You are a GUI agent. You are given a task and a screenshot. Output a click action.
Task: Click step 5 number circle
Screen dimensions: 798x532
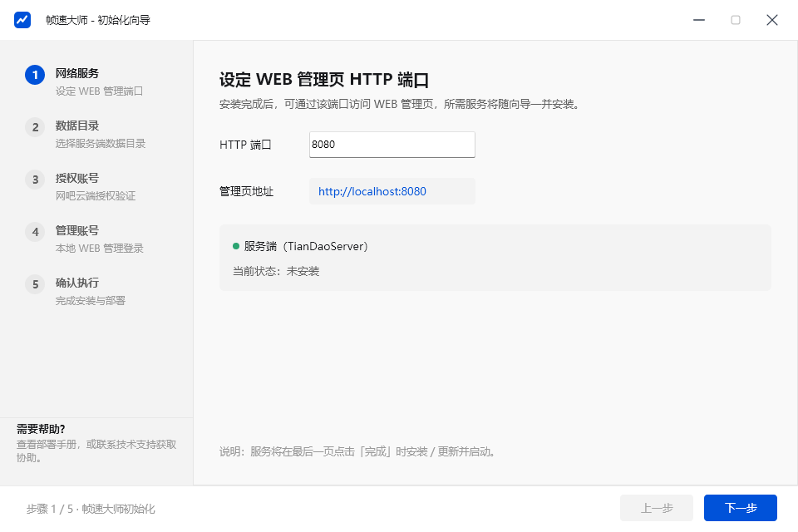35,284
